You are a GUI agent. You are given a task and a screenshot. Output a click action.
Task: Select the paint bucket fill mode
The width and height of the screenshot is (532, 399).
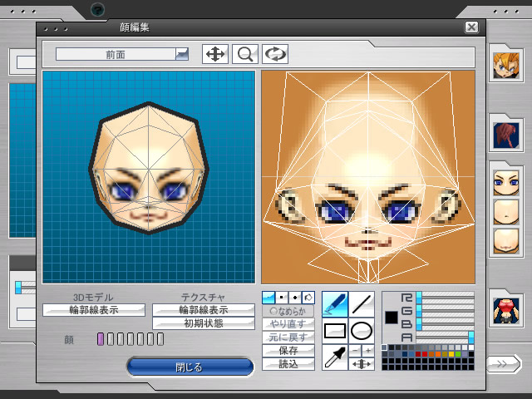[x=308, y=297]
